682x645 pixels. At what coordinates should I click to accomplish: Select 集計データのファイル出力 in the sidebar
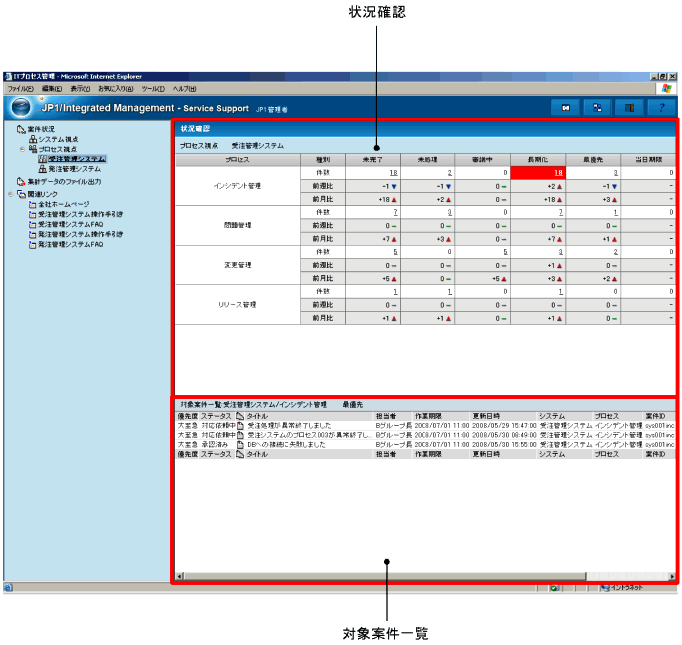click(x=64, y=181)
